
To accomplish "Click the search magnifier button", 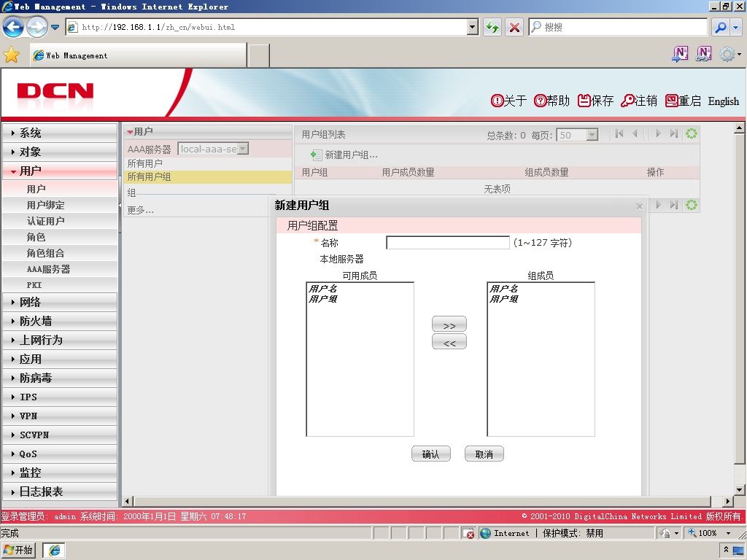I will (721, 27).
